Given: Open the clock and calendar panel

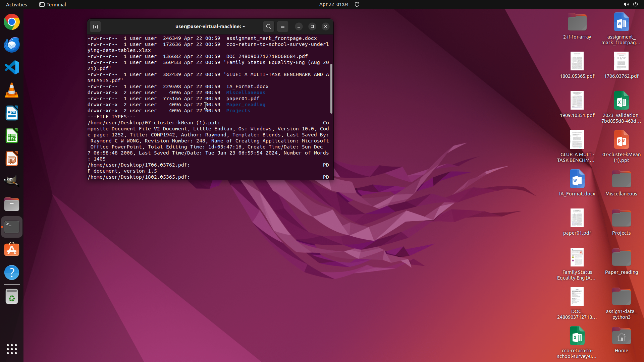Looking at the screenshot, I should pyautogui.click(x=334, y=4).
